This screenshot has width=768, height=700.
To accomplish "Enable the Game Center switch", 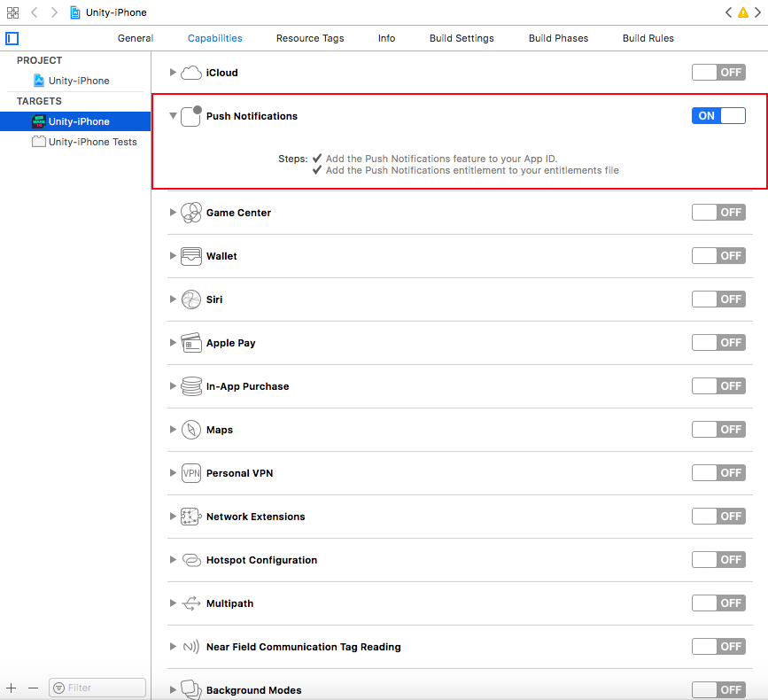I will (x=718, y=212).
